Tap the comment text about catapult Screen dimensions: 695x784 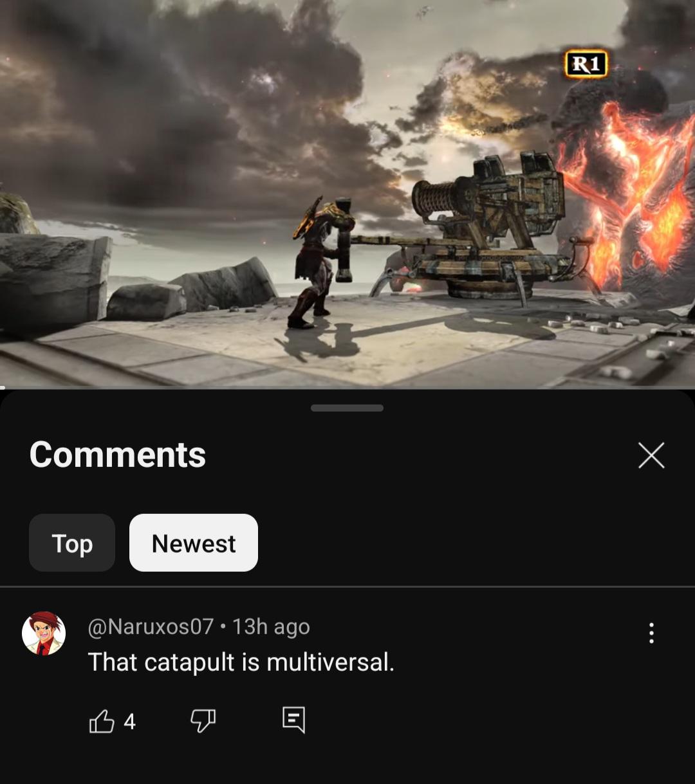point(241,662)
